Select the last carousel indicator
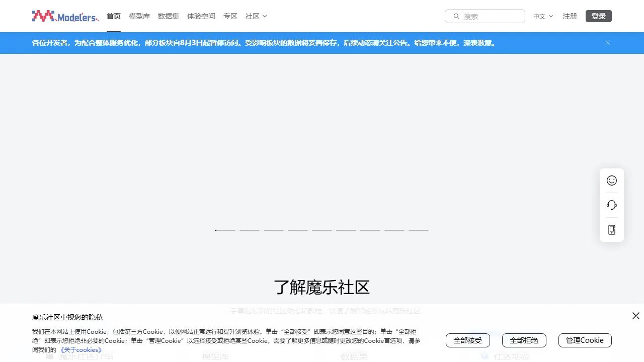The height and width of the screenshot is (362, 644). pos(419,230)
